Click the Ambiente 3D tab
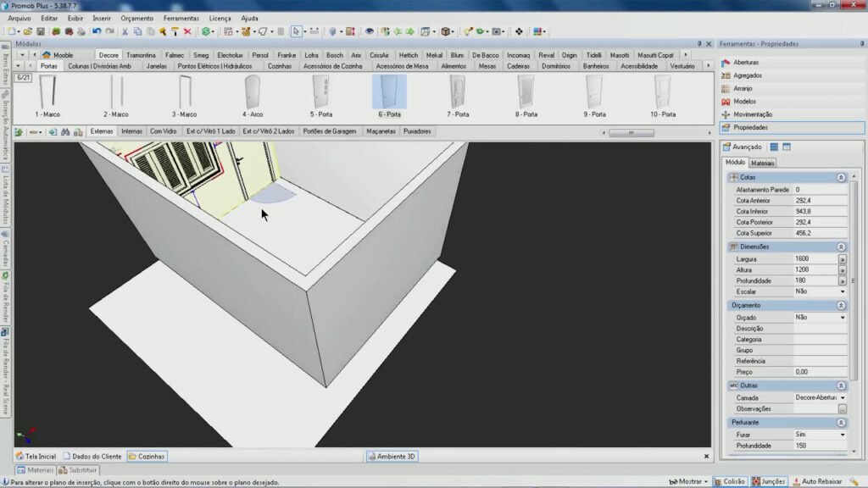The width and height of the screenshot is (868, 488). pyautogui.click(x=392, y=457)
